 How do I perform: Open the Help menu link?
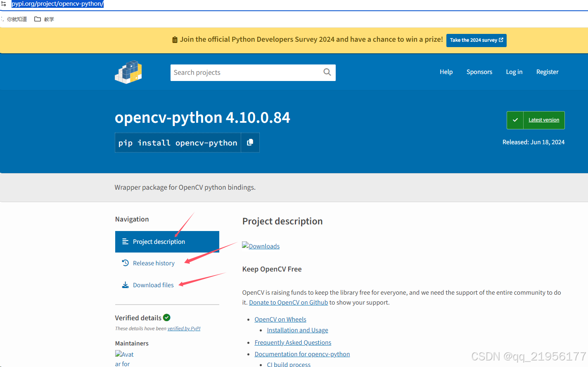pos(446,72)
